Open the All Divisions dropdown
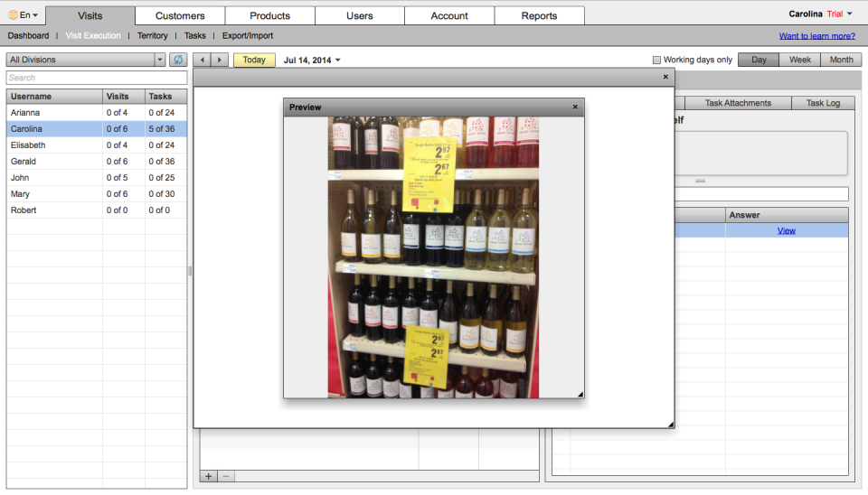Image resolution: width=868 pixels, height=495 pixels. pyautogui.click(x=86, y=60)
